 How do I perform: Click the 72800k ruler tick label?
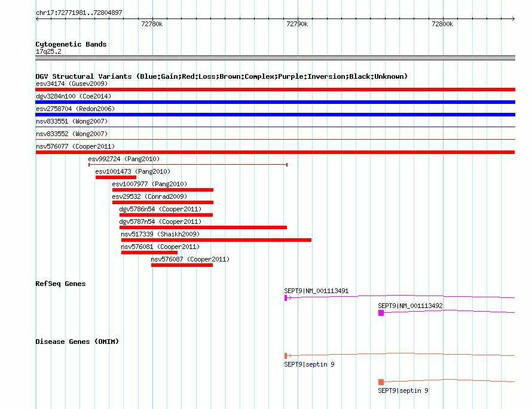pos(442,24)
